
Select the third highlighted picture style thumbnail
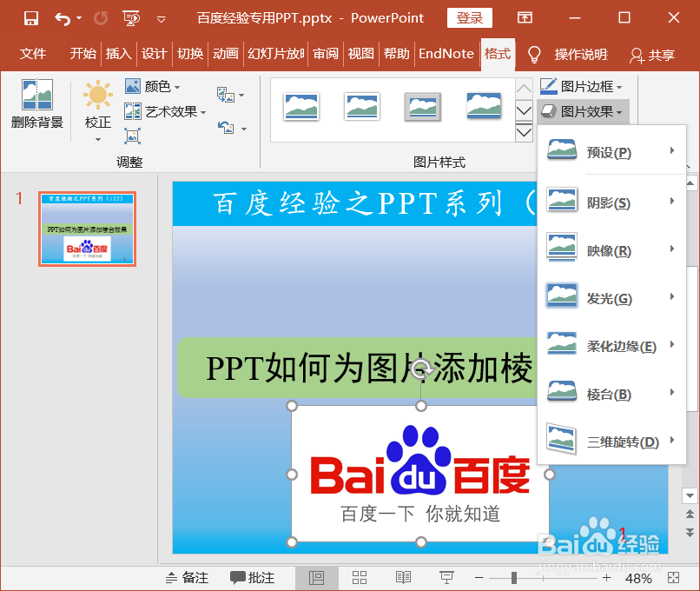[423, 107]
